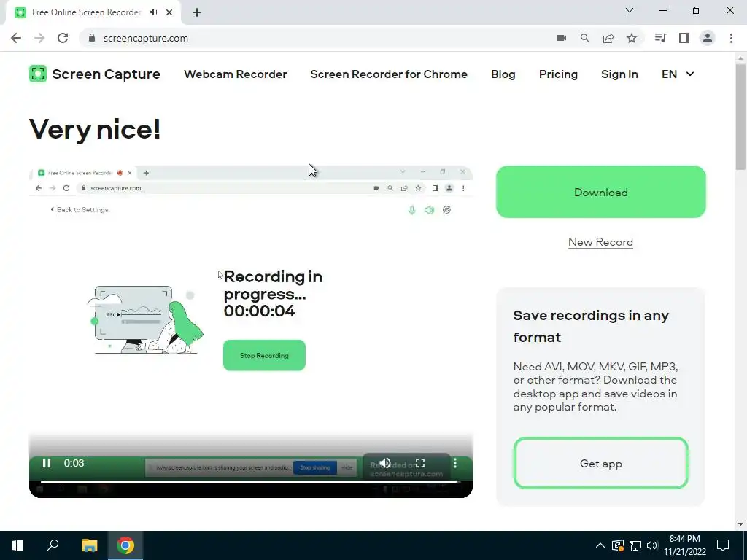Bookmark this tab with star icon
The image size is (747, 560).
coord(632,38)
